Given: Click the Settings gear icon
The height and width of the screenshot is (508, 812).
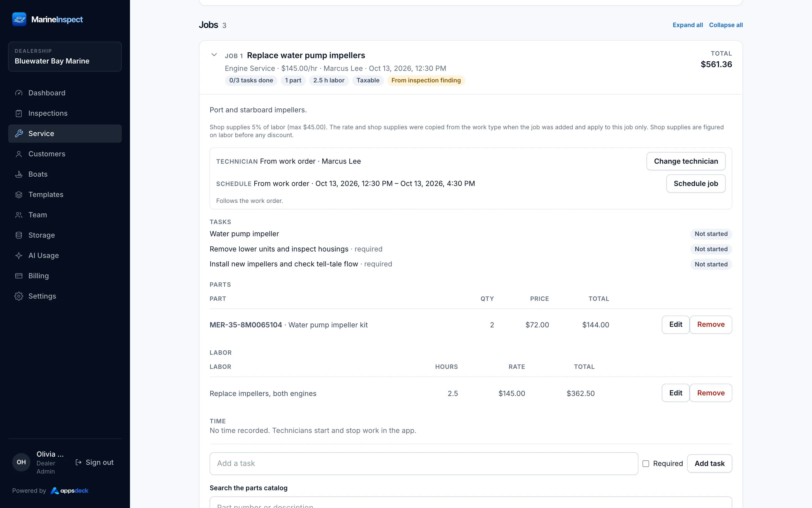Looking at the screenshot, I should pyautogui.click(x=19, y=296).
